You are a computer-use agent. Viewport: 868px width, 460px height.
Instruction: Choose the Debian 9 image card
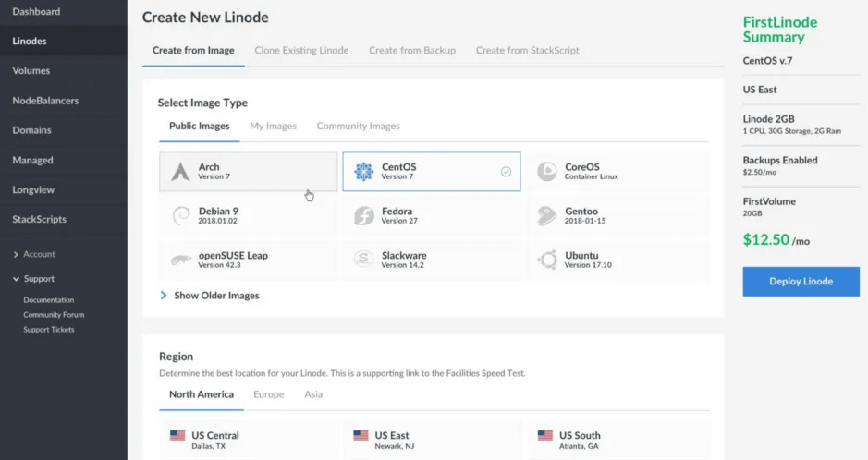pos(248,215)
